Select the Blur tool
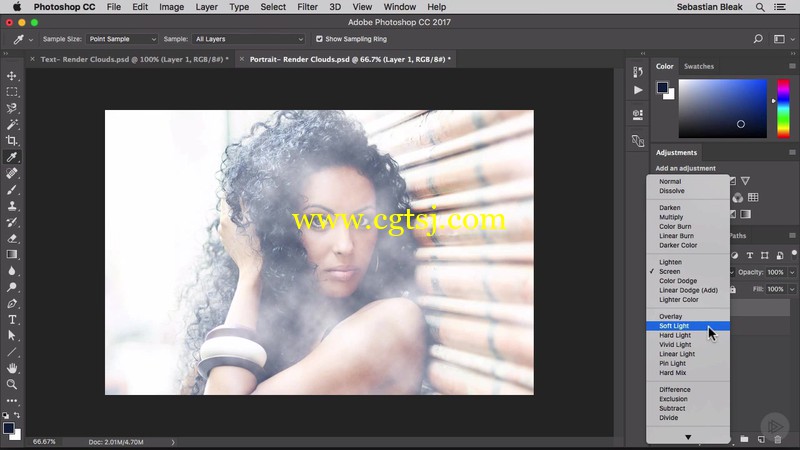The height and width of the screenshot is (450, 800). click(12, 270)
